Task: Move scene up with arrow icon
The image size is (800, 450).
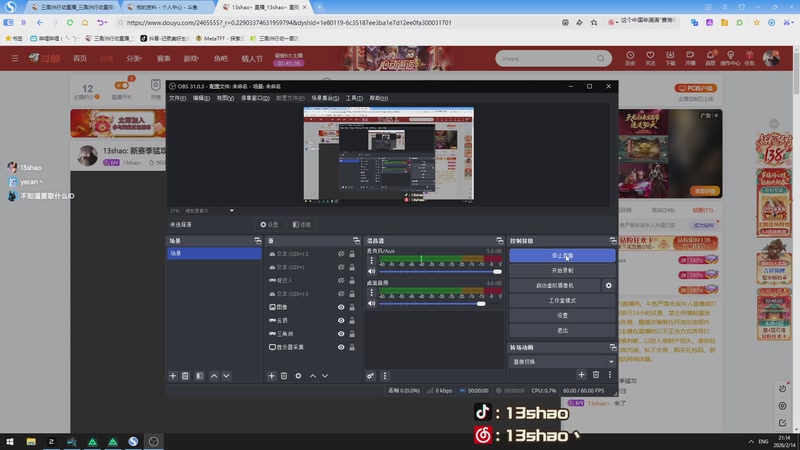Action: coord(214,376)
